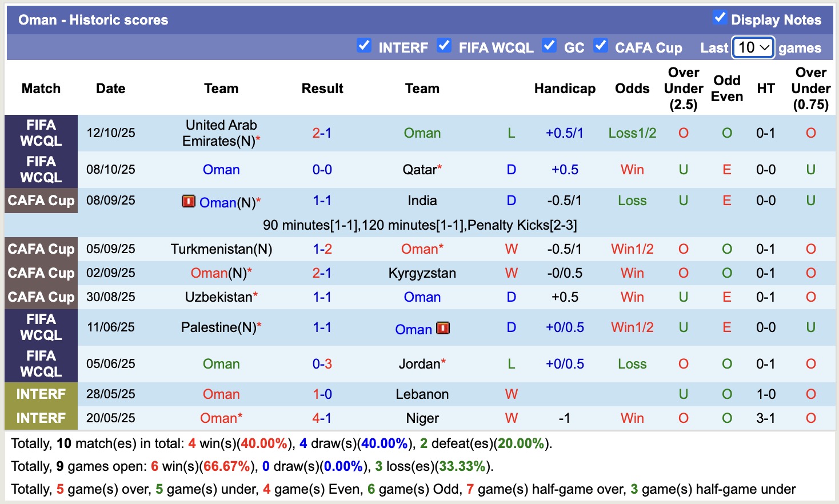Select the Kyrgyzstan team link
839x504 pixels.
(422, 273)
